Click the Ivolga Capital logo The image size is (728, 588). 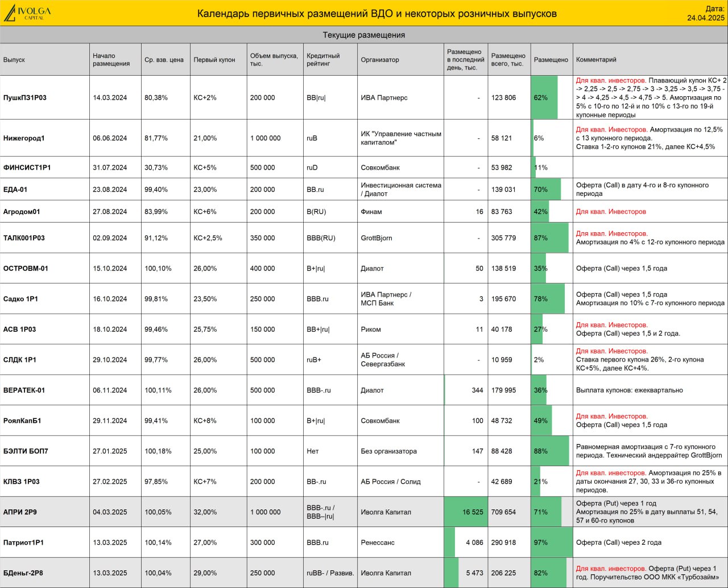point(27,13)
